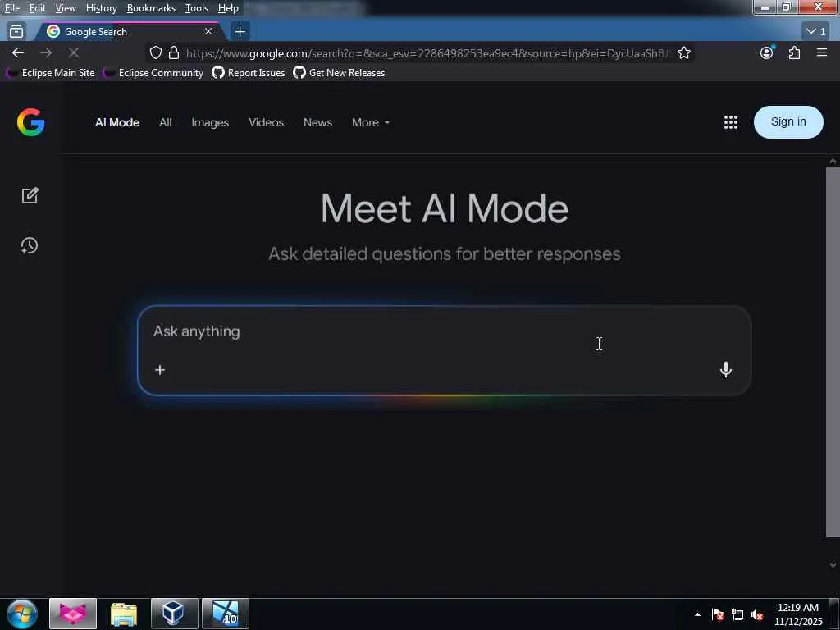Open the Firefox account icon
840x630 pixels.
[767, 52]
